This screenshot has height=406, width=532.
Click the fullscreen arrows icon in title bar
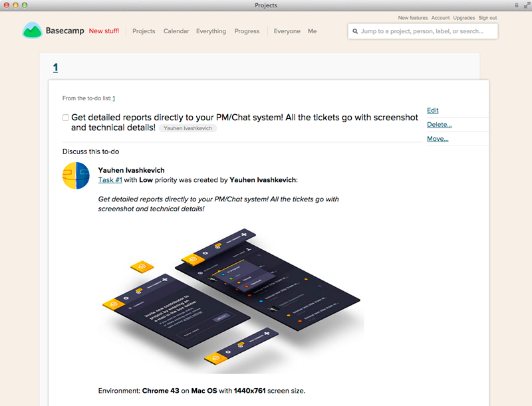click(527, 5)
